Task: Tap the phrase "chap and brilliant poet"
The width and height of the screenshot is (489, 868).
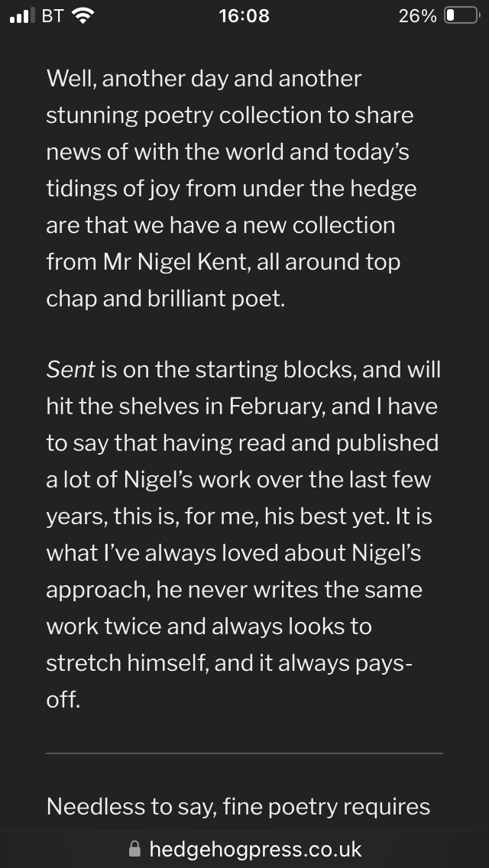Action: [x=165, y=298]
